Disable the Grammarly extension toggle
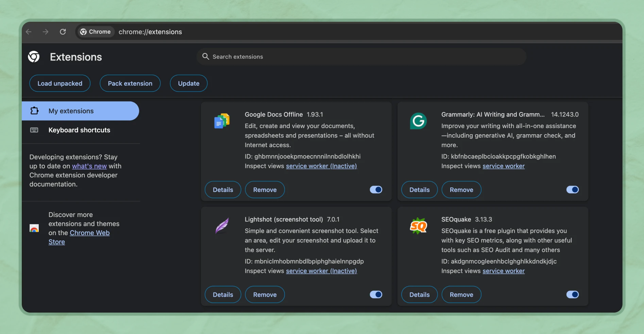644x334 pixels. pos(572,190)
